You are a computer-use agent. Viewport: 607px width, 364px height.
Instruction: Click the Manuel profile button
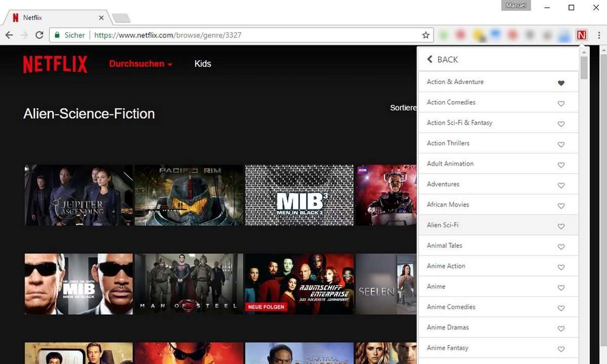[x=516, y=6]
